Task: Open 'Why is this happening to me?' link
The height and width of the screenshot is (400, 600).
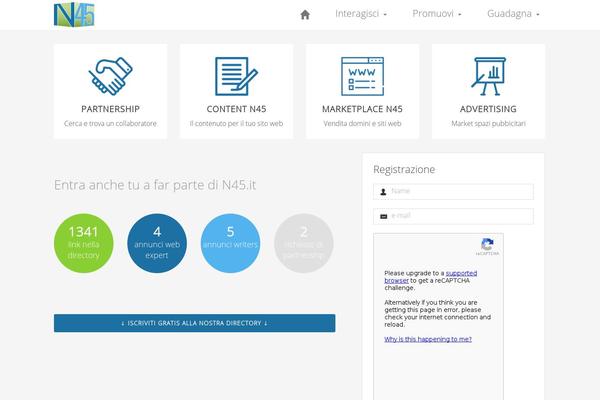Action: (x=428, y=339)
